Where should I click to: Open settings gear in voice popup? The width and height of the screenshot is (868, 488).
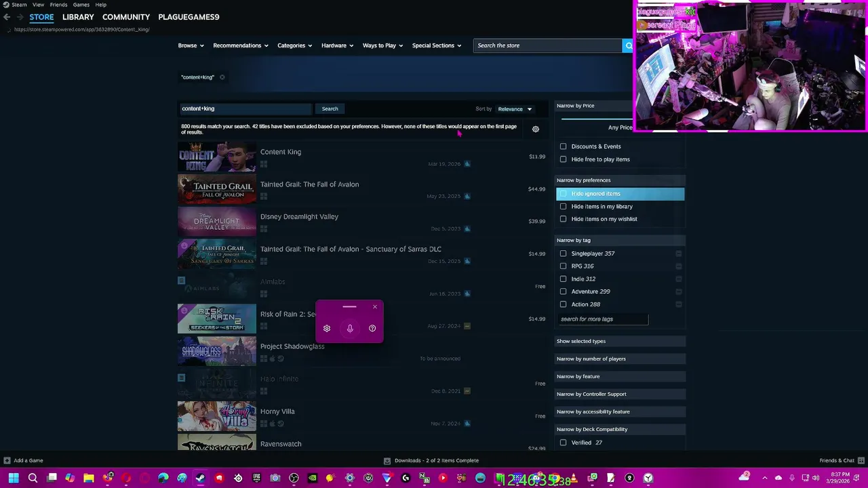click(x=327, y=328)
